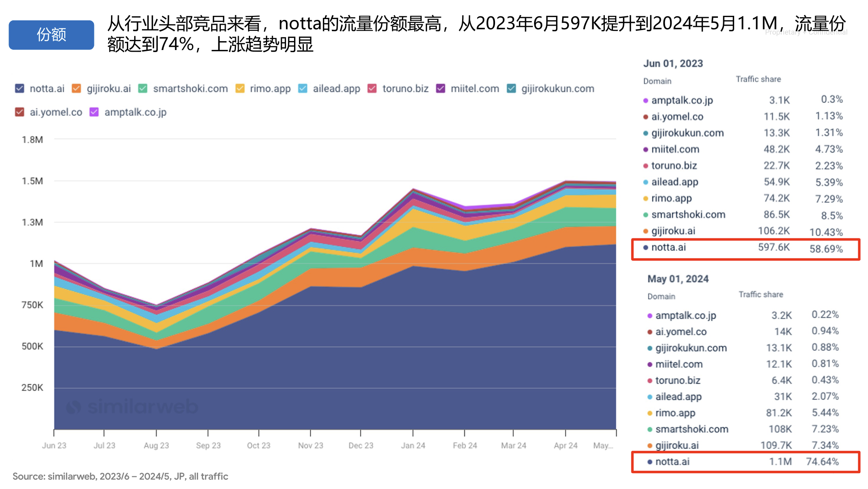Toggle the amptalk.co.jp legend checkbox
Screen dimensions: 868x489
(x=94, y=112)
